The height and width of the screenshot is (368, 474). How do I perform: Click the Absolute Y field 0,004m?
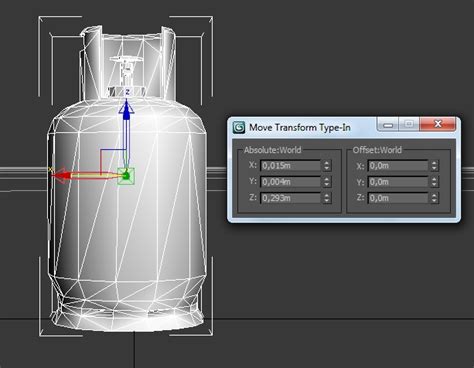[290, 182]
